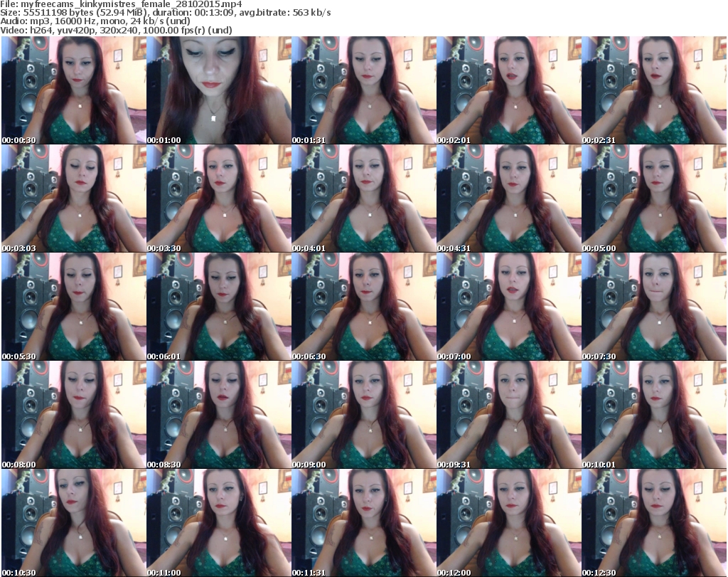Click the Video h264 info line

tap(116, 30)
